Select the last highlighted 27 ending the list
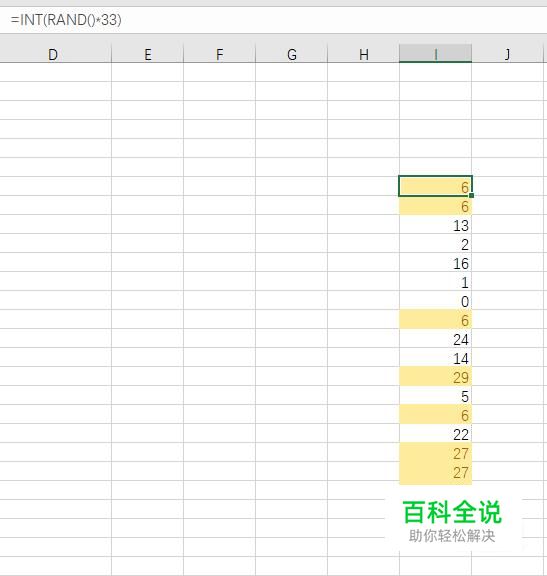Viewport: 547px width, 576px height. click(x=435, y=472)
